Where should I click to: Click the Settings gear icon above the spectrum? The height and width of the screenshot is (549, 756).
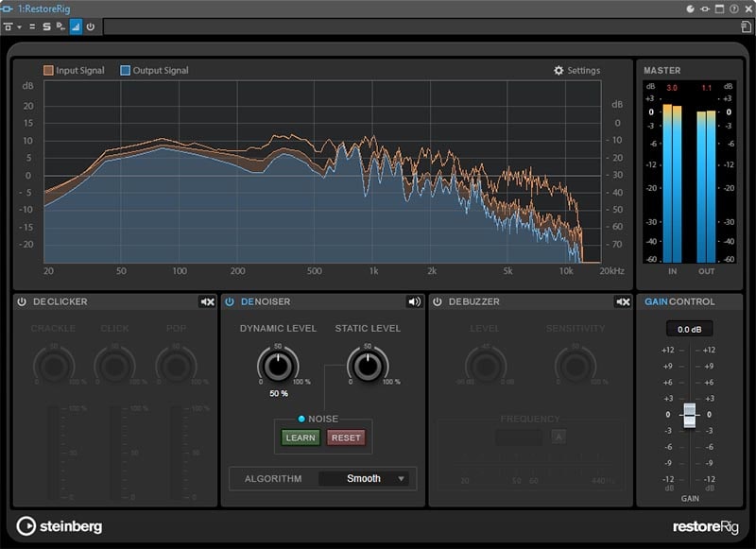(x=558, y=70)
